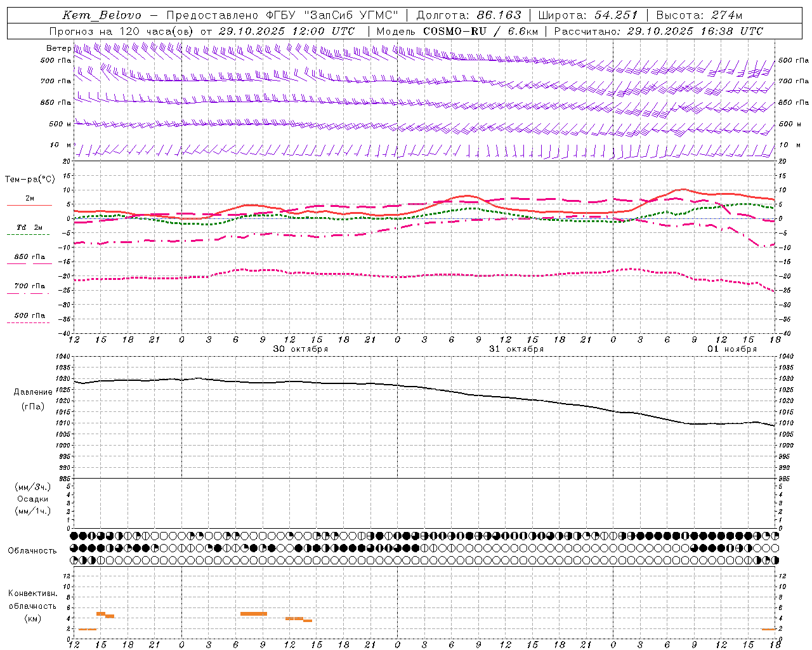The height and width of the screenshot is (650, 812).
Task: Click the 31 октября date label
Action: 516,349
